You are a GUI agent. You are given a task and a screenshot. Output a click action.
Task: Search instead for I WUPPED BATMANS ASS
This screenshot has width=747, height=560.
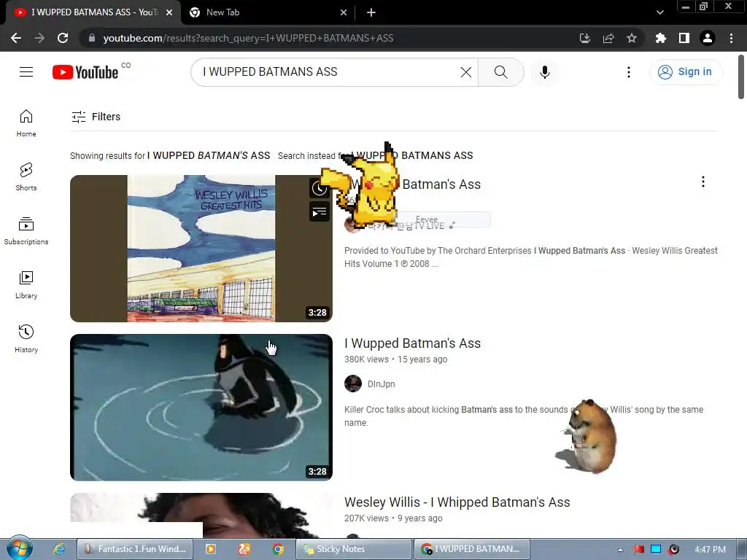[x=411, y=155]
